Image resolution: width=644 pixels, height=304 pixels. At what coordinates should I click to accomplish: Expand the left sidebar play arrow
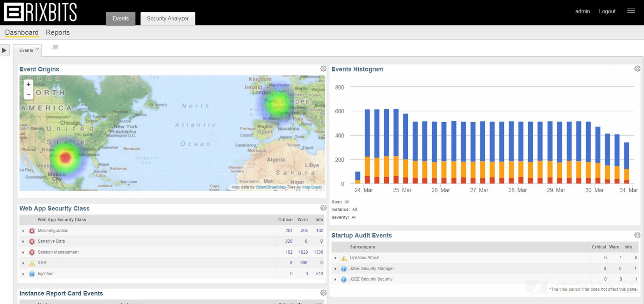pos(4,50)
